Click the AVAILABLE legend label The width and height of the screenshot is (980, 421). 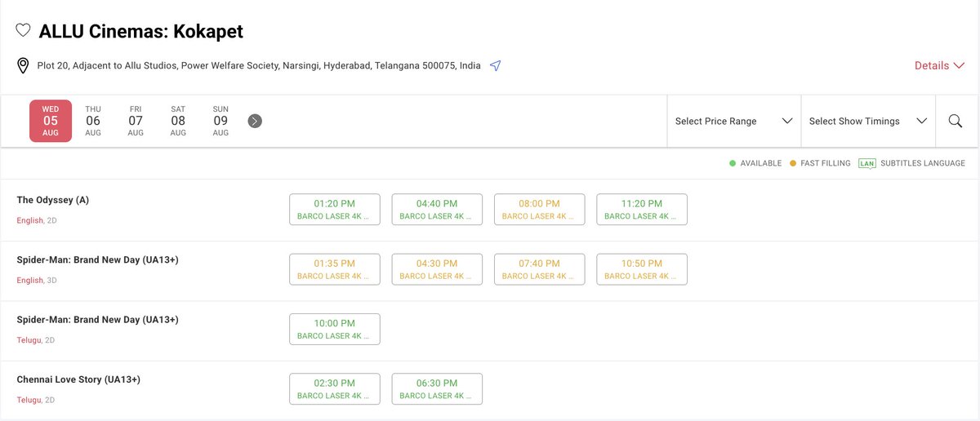tap(760, 163)
